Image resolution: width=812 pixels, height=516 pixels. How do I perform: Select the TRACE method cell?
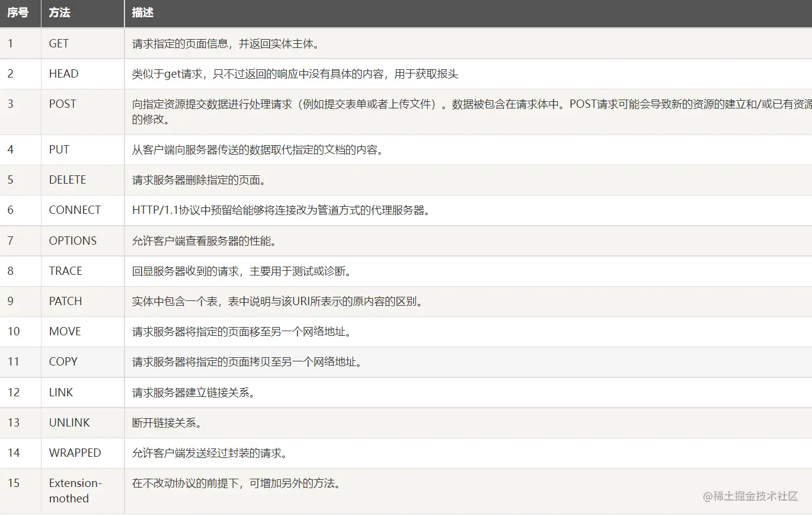[x=83, y=271]
